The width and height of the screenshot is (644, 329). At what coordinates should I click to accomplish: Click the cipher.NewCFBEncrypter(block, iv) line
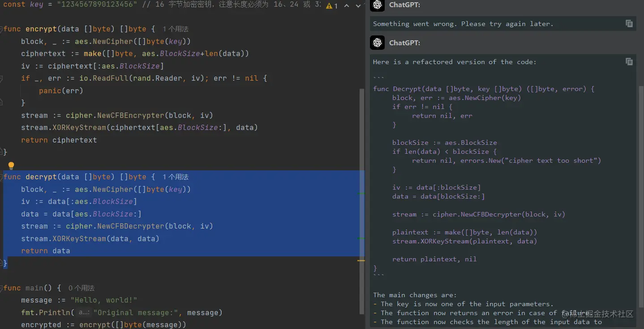117,115
